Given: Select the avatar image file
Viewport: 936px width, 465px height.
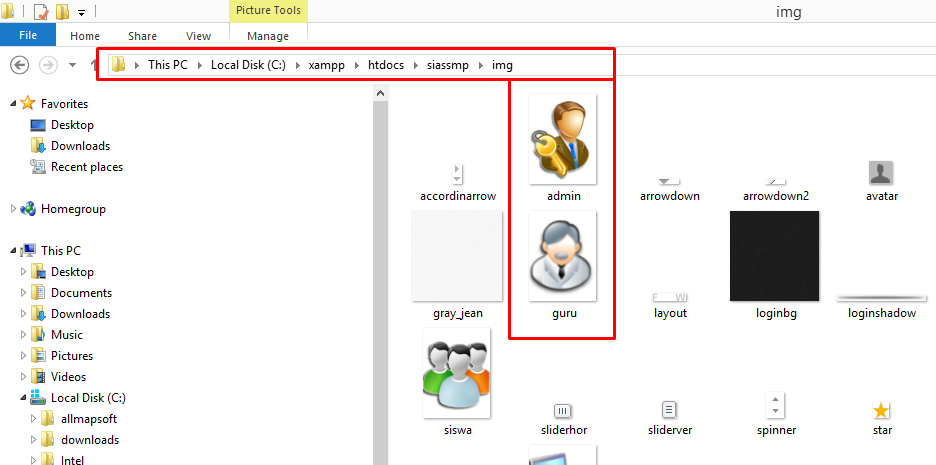Looking at the screenshot, I should [881, 181].
